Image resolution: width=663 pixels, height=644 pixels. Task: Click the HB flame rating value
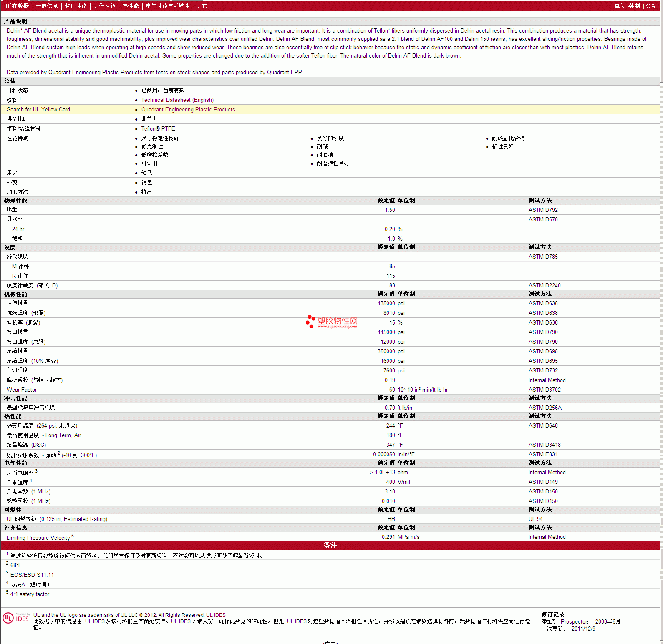tap(391, 519)
